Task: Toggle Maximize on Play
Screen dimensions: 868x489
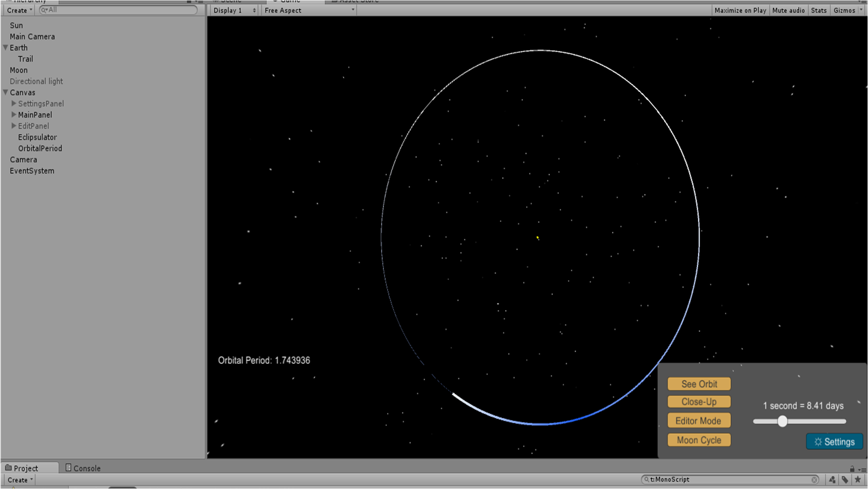Action: 740,10
